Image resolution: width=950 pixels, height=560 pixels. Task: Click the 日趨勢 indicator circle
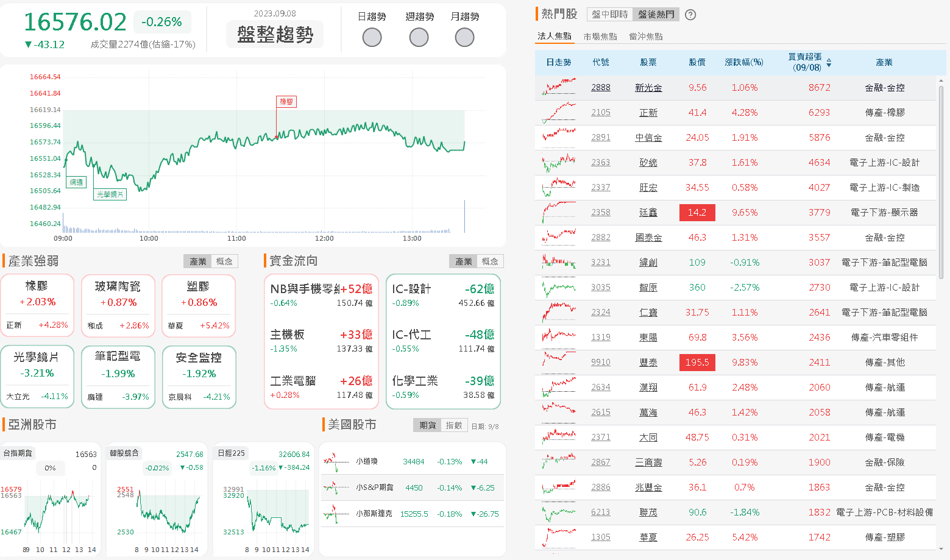point(372,38)
